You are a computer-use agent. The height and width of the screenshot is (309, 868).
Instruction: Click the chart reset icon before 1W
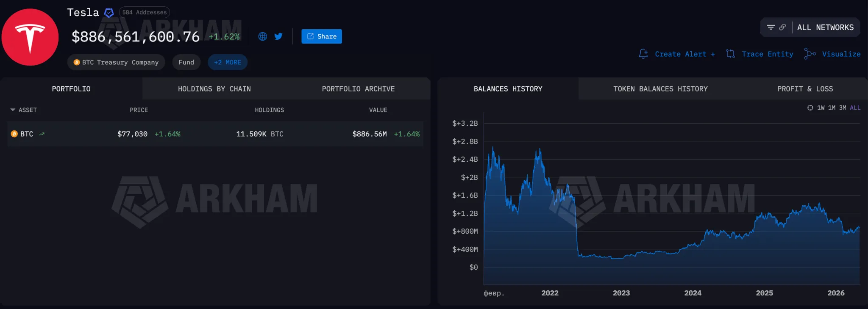click(x=810, y=108)
